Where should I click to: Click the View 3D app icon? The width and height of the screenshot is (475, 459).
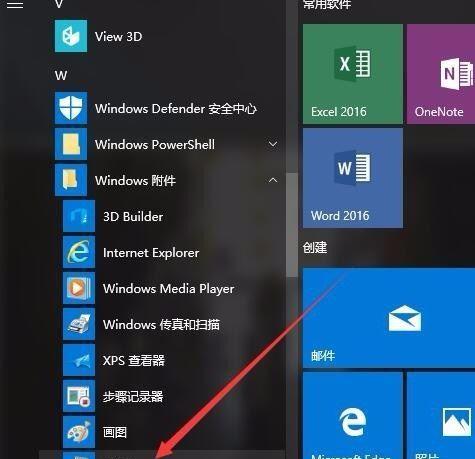(x=71, y=36)
